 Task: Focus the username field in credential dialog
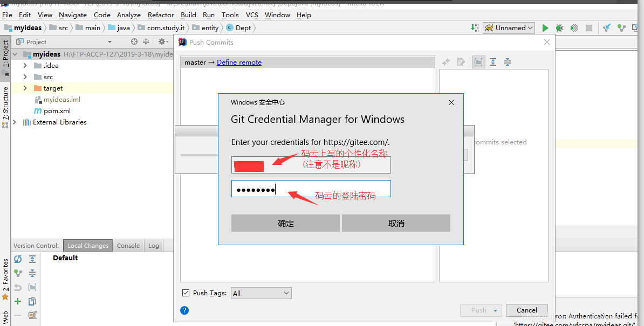[x=311, y=165]
